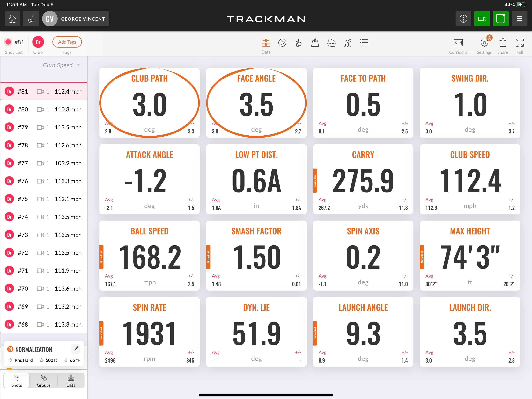Toggle the green screen layout button
The width and height of the screenshot is (532, 399).
500,19
